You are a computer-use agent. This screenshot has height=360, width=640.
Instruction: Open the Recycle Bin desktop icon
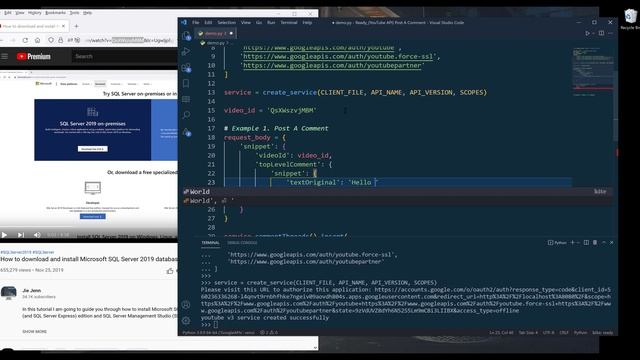coord(631,19)
